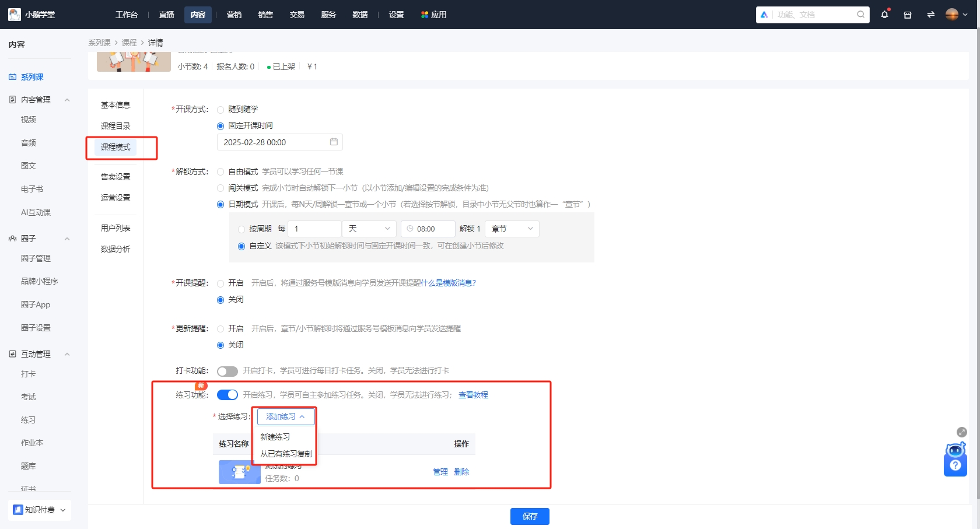Viewport: 980px width, 529px height.
Task: Click the 小鹅学堂 logo icon
Action: click(x=14, y=15)
